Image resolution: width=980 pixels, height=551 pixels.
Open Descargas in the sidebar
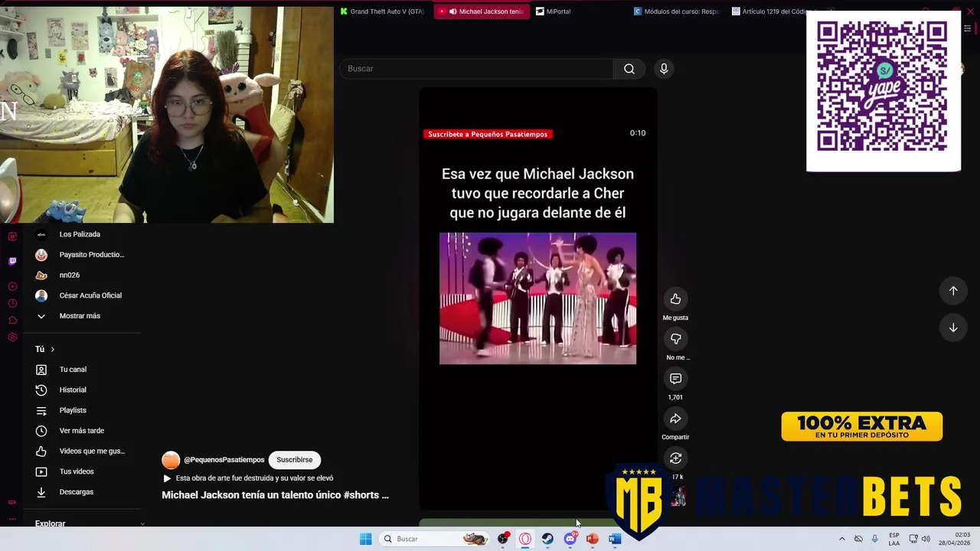pyautogui.click(x=76, y=492)
